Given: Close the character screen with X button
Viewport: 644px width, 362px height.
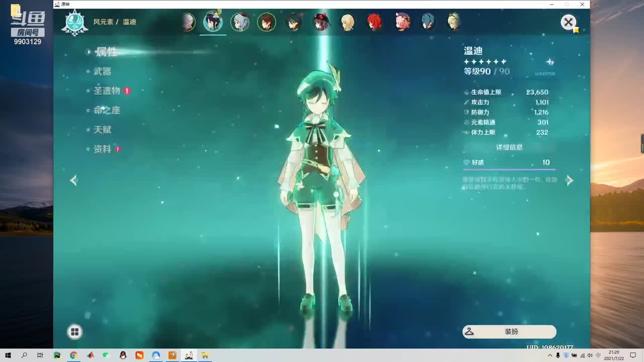Looking at the screenshot, I should [568, 22].
